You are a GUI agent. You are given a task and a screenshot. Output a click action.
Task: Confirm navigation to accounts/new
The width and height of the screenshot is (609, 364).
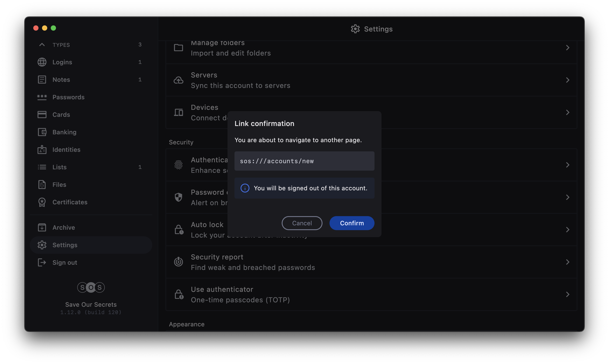(x=352, y=223)
